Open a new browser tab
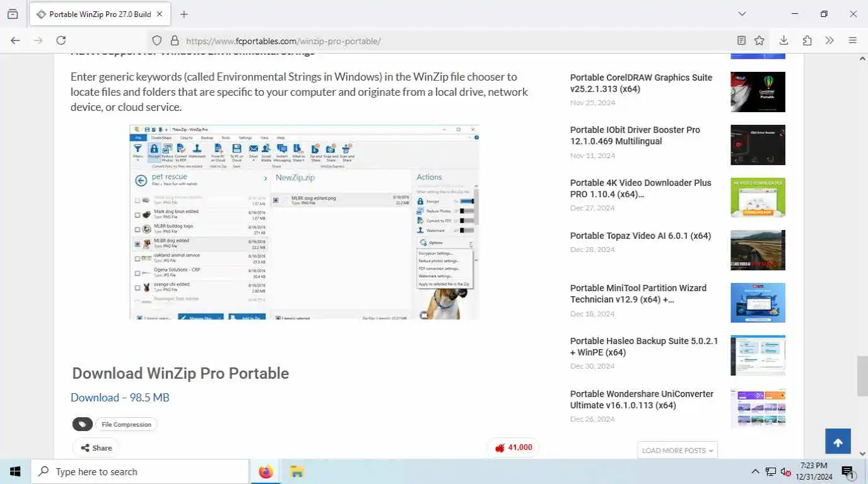 click(x=184, y=14)
